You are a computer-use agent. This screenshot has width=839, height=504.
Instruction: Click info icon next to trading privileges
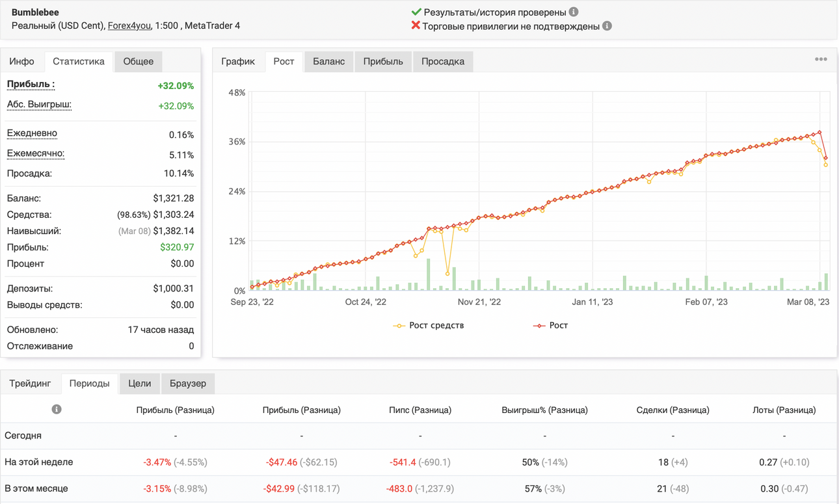[x=607, y=26]
